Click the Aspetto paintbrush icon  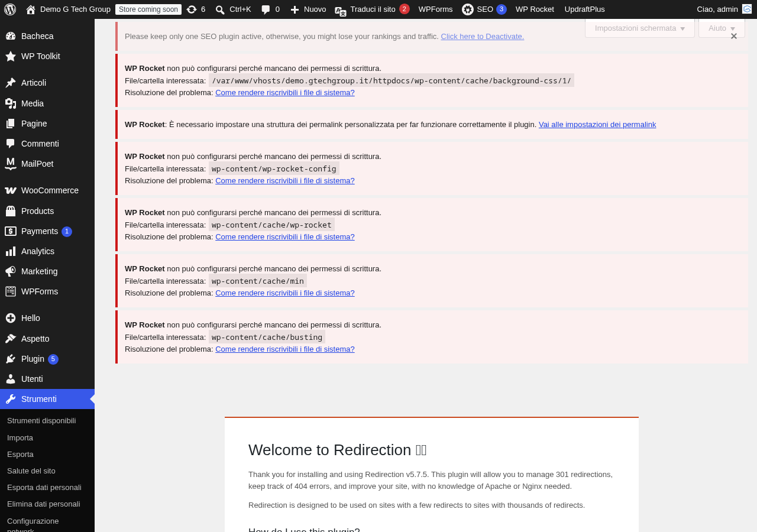11,339
